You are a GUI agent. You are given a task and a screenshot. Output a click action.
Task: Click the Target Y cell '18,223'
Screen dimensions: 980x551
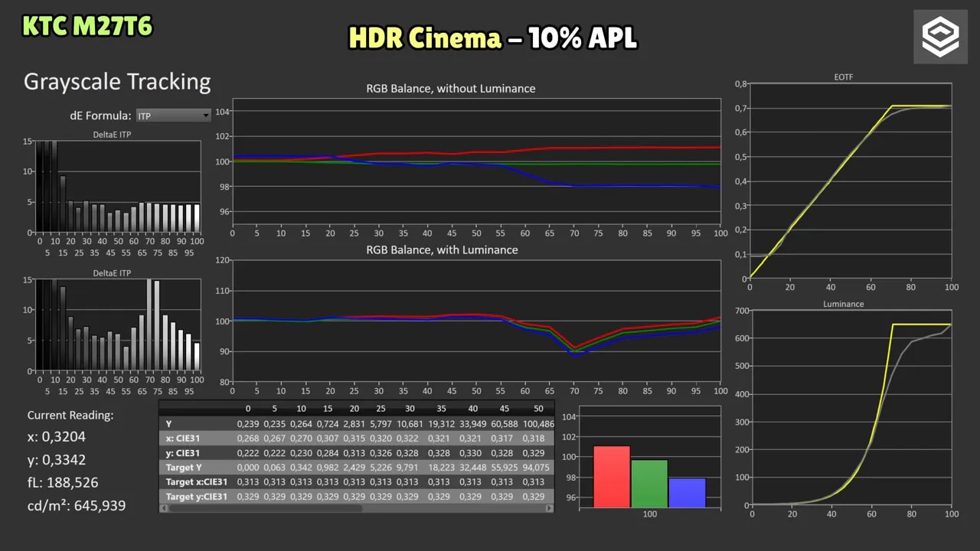pos(442,468)
